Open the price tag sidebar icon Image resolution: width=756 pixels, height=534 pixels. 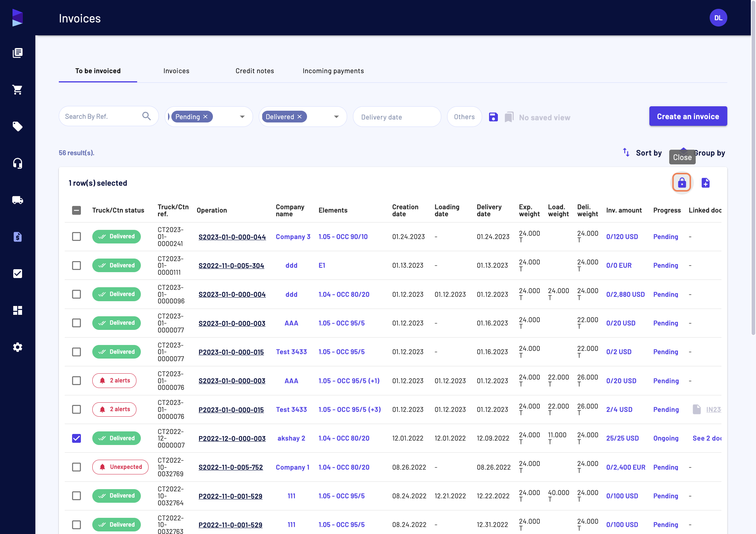click(x=18, y=127)
